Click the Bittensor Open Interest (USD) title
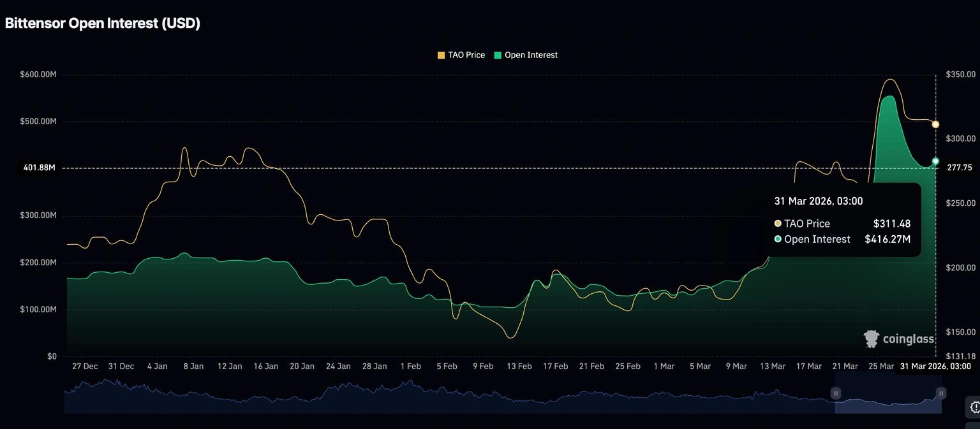This screenshot has width=980, height=429. point(103,24)
